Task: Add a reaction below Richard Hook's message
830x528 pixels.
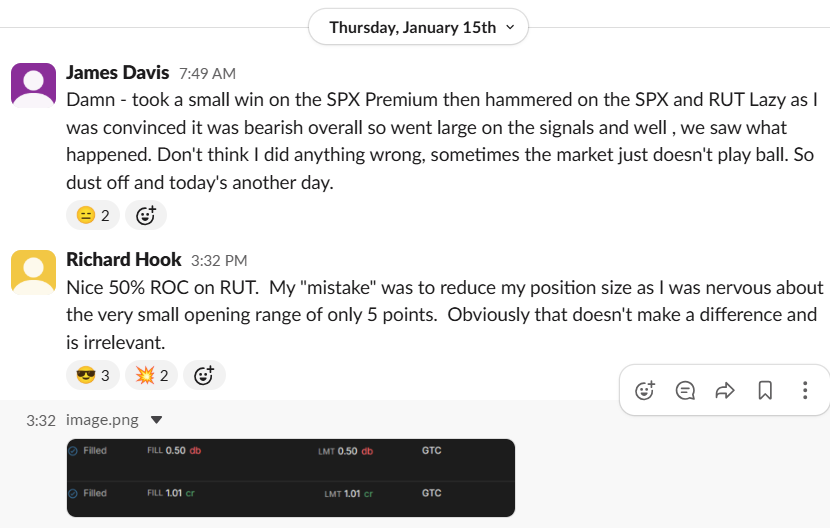Action: pos(204,375)
